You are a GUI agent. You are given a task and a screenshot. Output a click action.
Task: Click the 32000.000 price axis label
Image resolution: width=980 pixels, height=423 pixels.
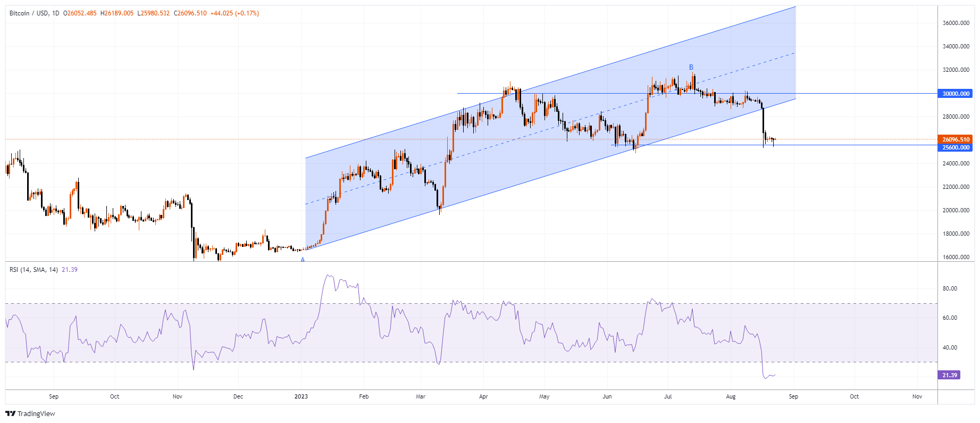coord(956,70)
